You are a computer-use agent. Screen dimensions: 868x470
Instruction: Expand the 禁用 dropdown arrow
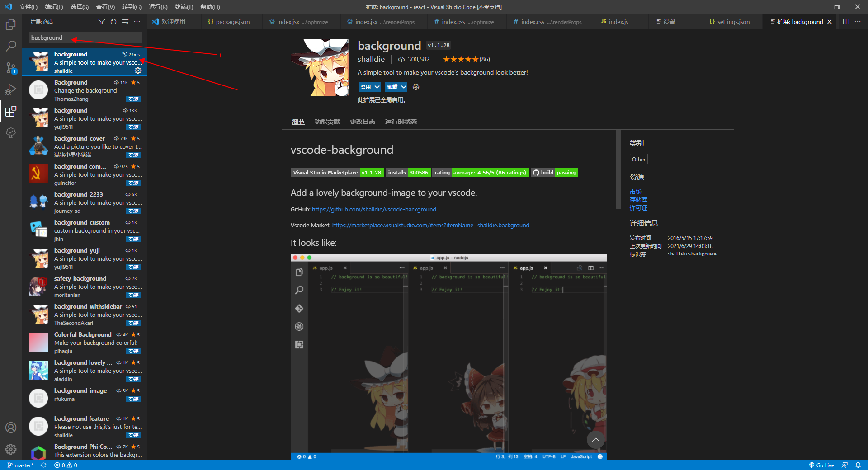coord(377,87)
